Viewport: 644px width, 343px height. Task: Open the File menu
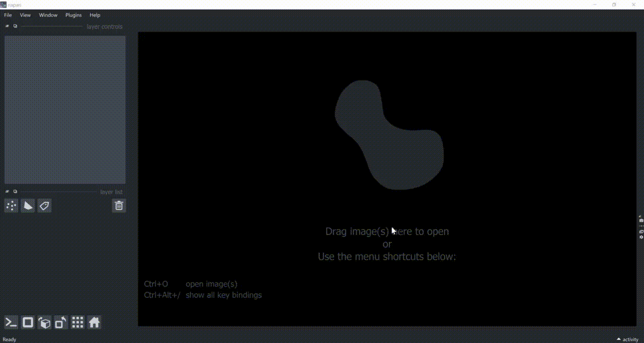point(8,15)
